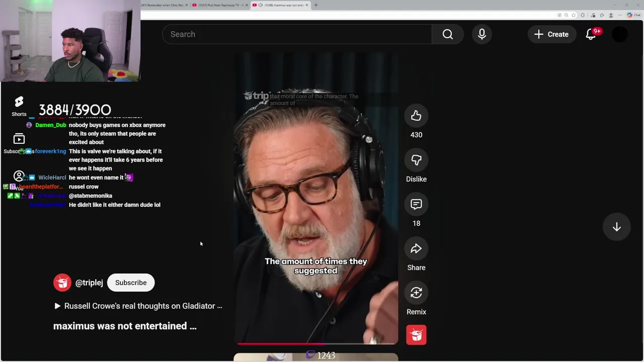Click the 3884/3900 counter overlay
644x362 pixels.
(x=75, y=110)
